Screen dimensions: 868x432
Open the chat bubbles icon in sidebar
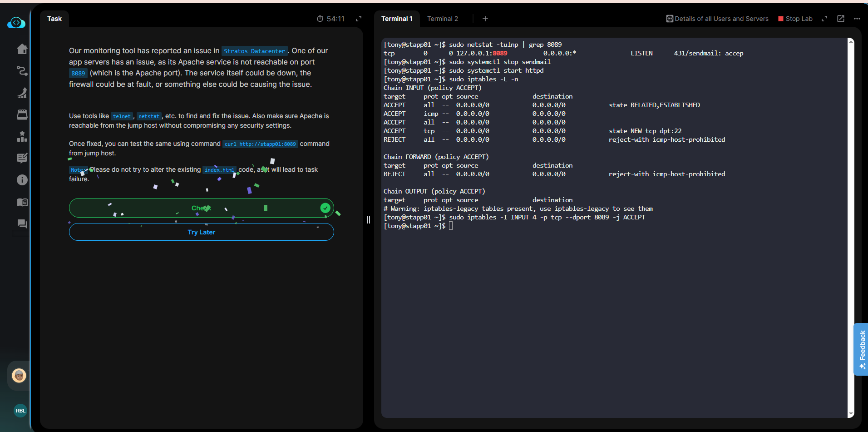click(x=22, y=224)
